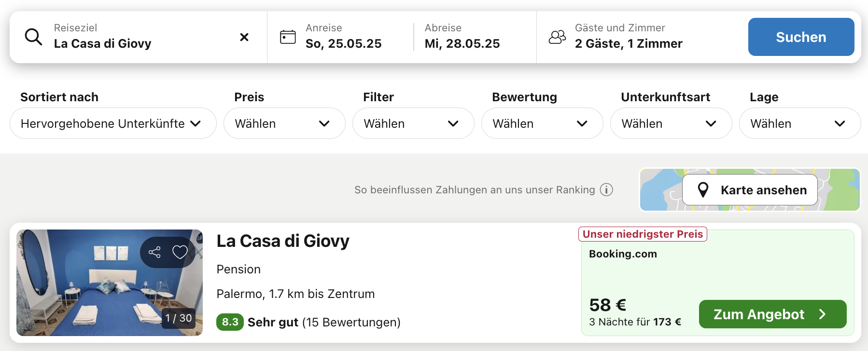This screenshot has width=868, height=351.
Task: Open Karte ansehen map view
Action: 750,190
